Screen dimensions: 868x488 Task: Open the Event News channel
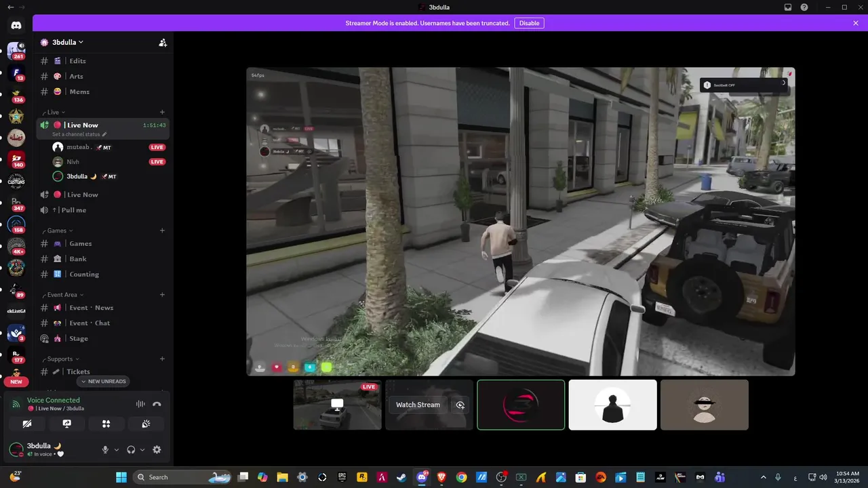point(103,308)
